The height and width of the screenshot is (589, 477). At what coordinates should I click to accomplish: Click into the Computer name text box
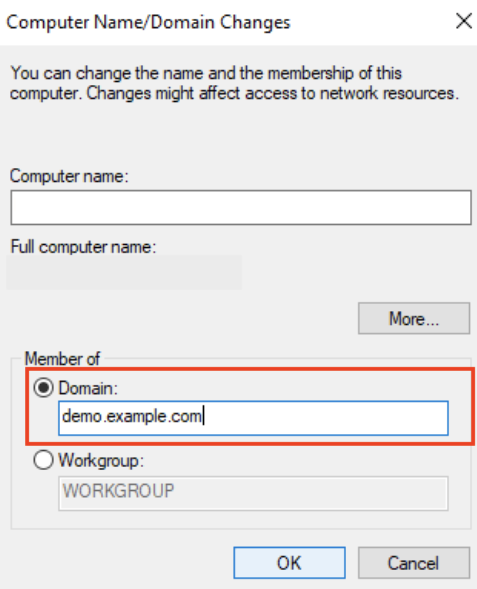[241, 207]
